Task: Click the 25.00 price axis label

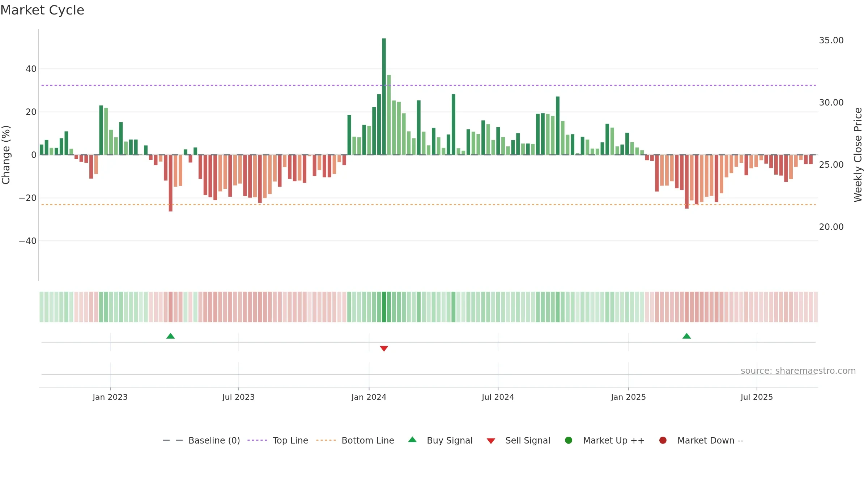Action: pos(831,165)
